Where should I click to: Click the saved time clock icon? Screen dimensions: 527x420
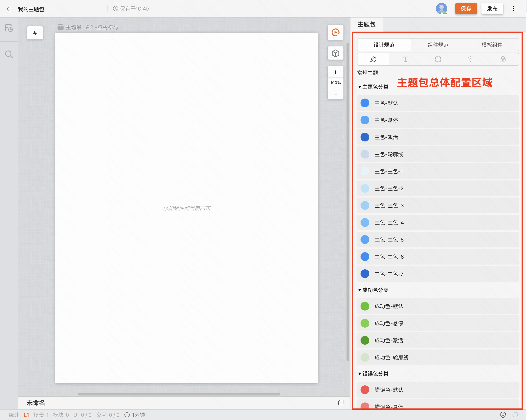116,9
